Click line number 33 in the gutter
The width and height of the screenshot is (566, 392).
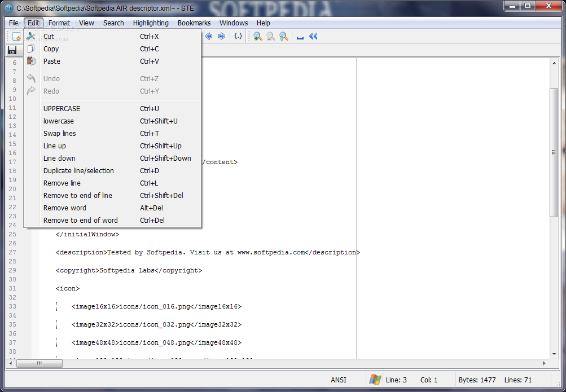(x=12, y=306)
